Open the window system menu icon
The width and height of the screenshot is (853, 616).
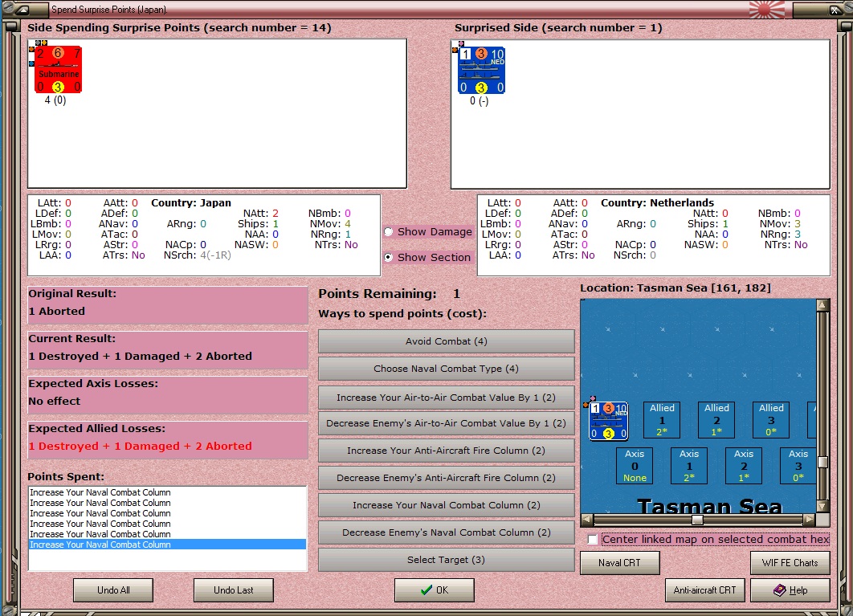22,10
